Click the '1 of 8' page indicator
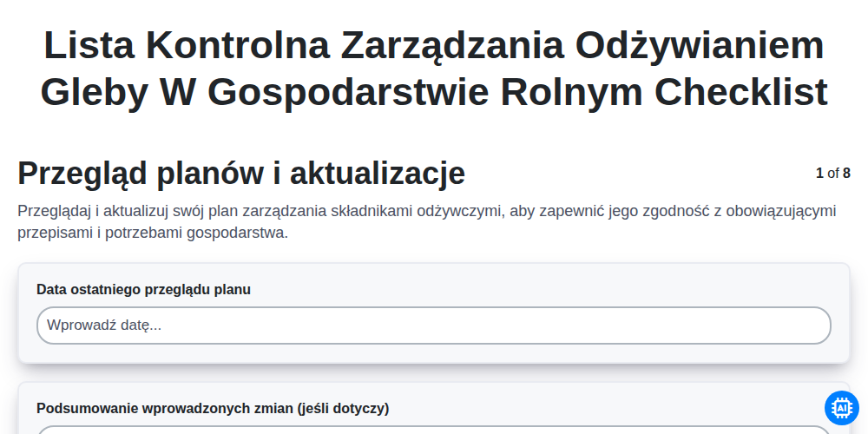The image size is (868, 434). point(833,174)
